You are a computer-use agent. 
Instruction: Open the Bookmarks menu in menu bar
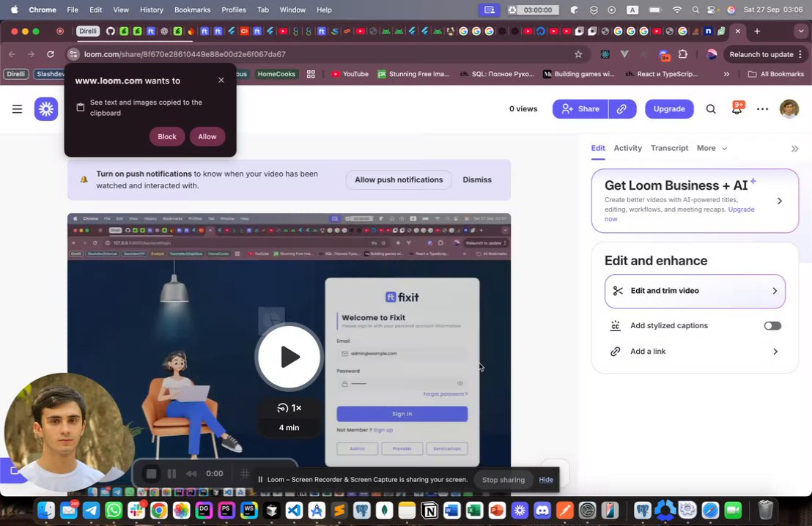pos(192,10)
